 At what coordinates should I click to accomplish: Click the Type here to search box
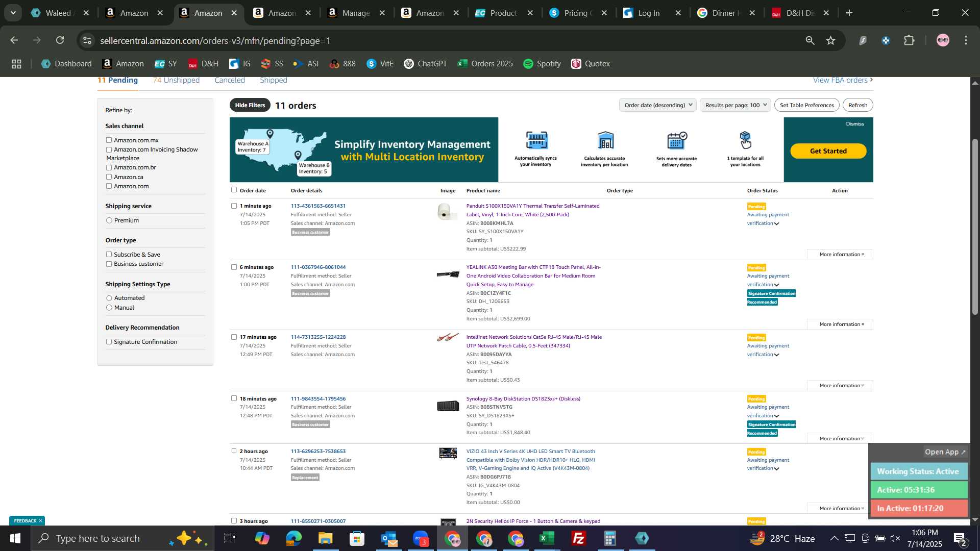pyautogui.click(x=122, y=538)
